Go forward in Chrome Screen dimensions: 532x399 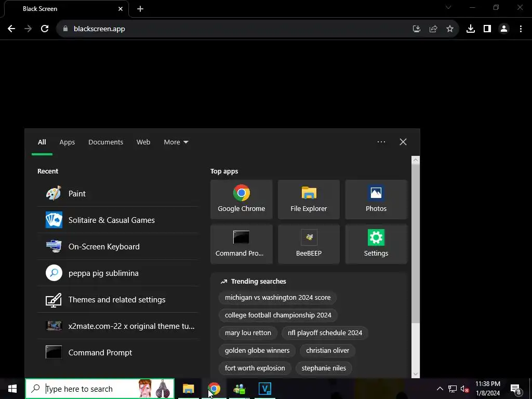coord(28,29)
